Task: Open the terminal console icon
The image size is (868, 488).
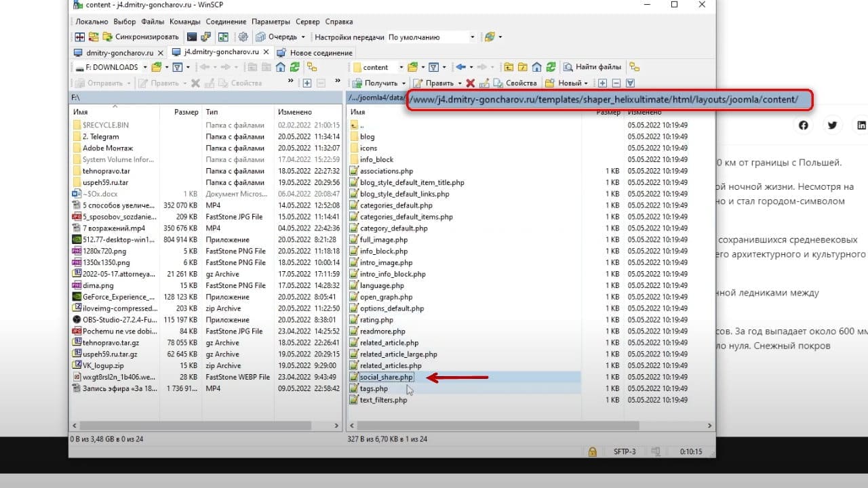Action: [192, 37]
